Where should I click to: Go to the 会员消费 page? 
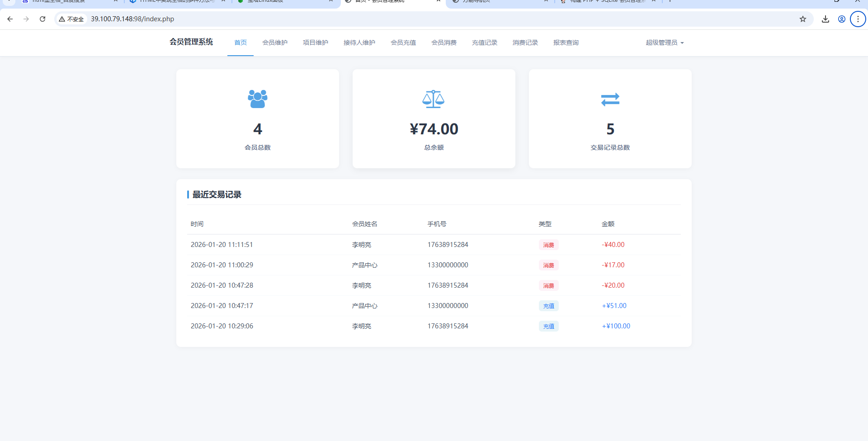[x=443, y=43]
